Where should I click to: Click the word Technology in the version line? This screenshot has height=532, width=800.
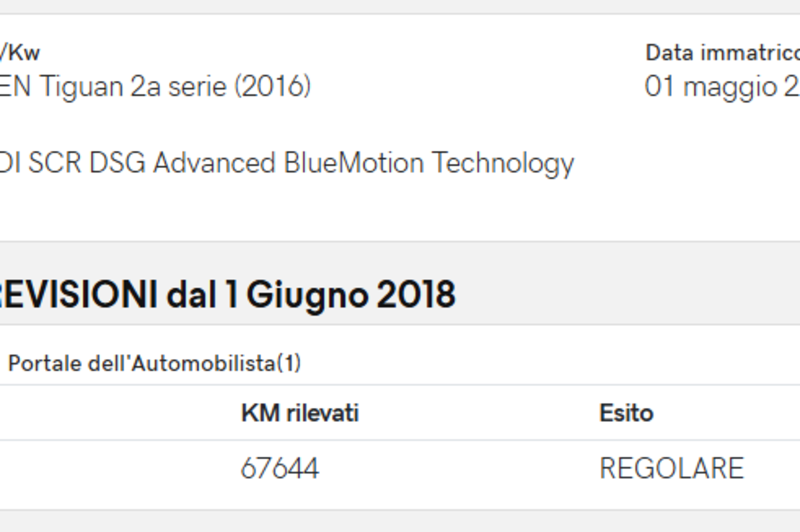tap(503, 164)
